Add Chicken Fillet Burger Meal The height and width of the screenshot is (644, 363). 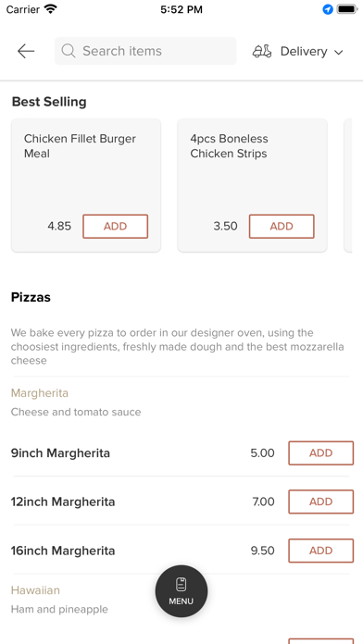coord(116,227)
